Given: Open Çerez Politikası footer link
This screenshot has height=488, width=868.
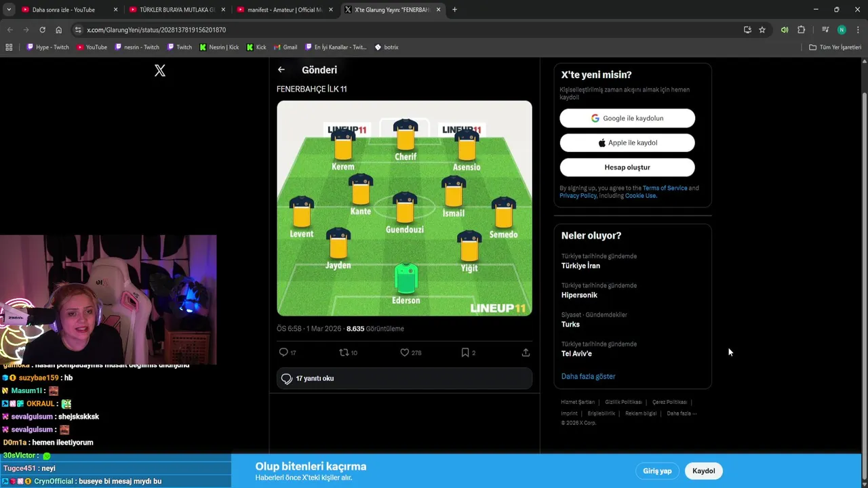Looking at the screenshot, I should pyautogui.click(x=669, y=402).
